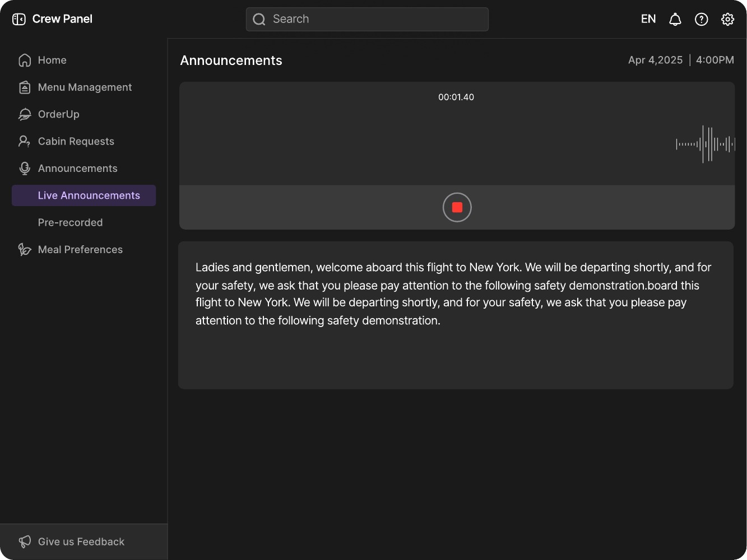Screen dimensions: 747x560
Task: Click the search magnifier icon
Action: coord(259,19)
